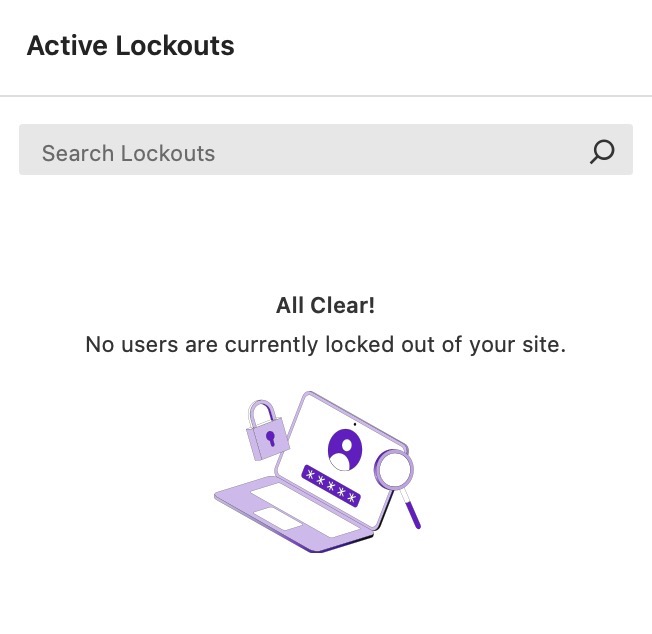Click the All Clear! message title

[325, 306]
